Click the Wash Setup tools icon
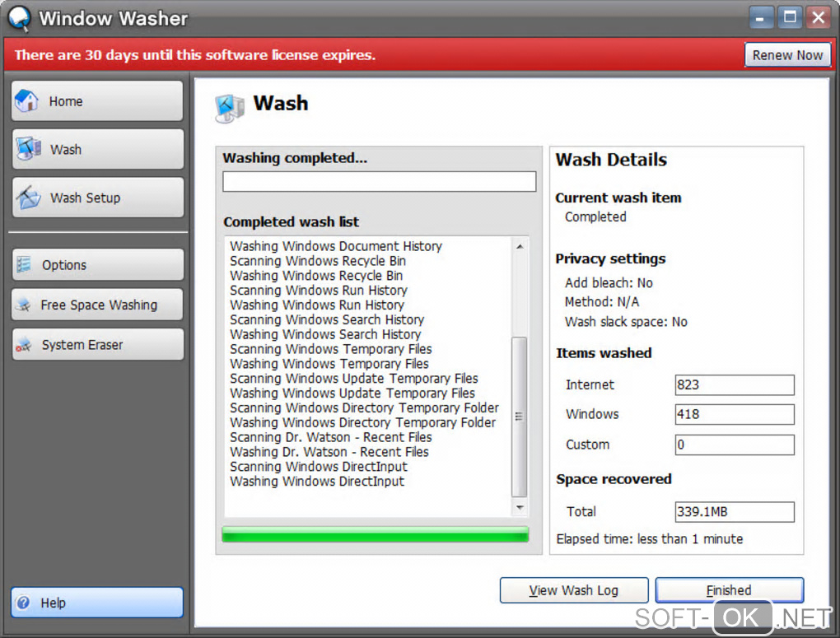The width and height of the screenshot is (840, 638). (28, 197)
